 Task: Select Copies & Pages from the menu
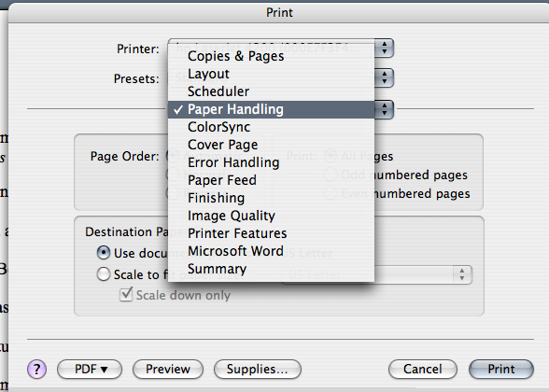tap(271, 56)
